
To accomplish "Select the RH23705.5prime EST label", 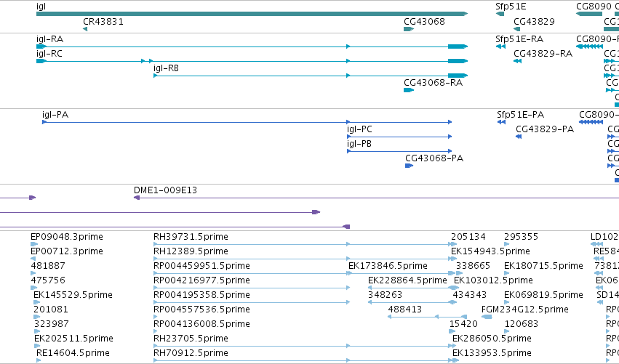I will pos(191,339).
